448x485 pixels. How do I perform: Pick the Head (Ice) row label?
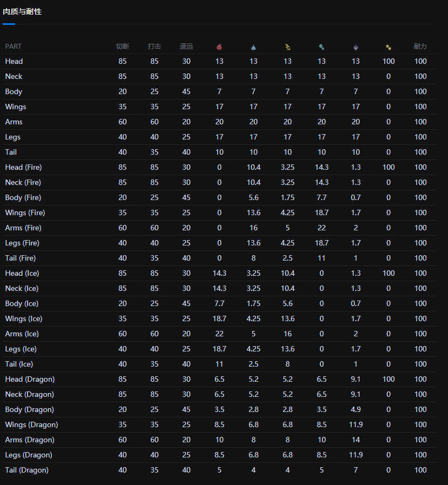click(x=22, y=274)
